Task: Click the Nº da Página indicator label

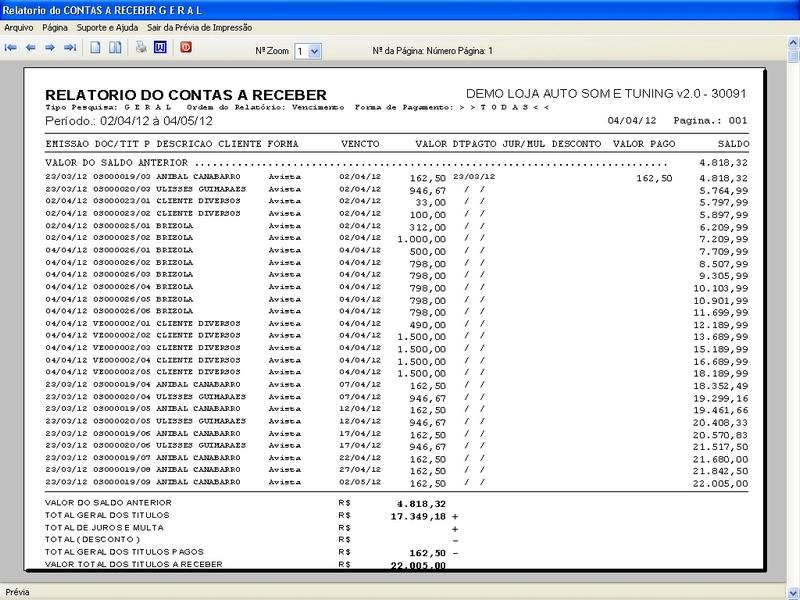Action: point(432,50)
